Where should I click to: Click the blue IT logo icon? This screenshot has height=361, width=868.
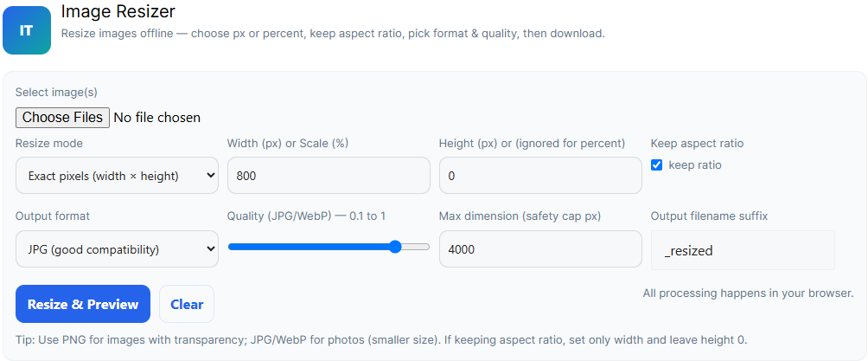click(27, 30)
